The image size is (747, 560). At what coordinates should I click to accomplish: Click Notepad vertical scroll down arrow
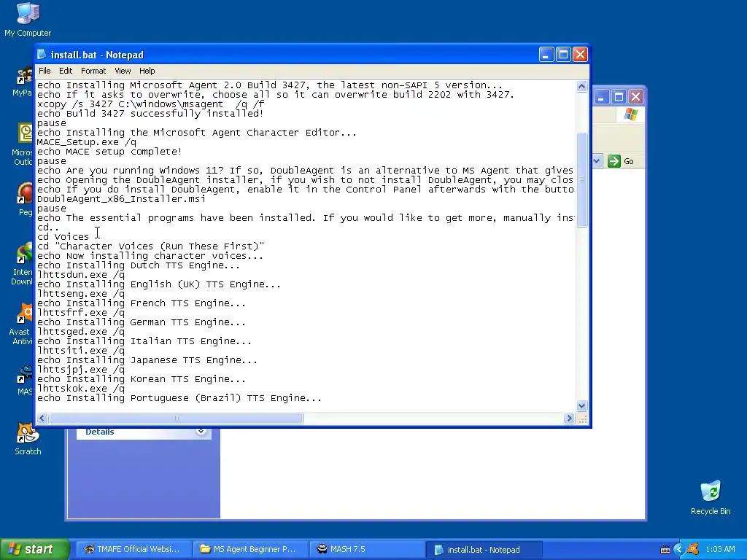[581, 405]
